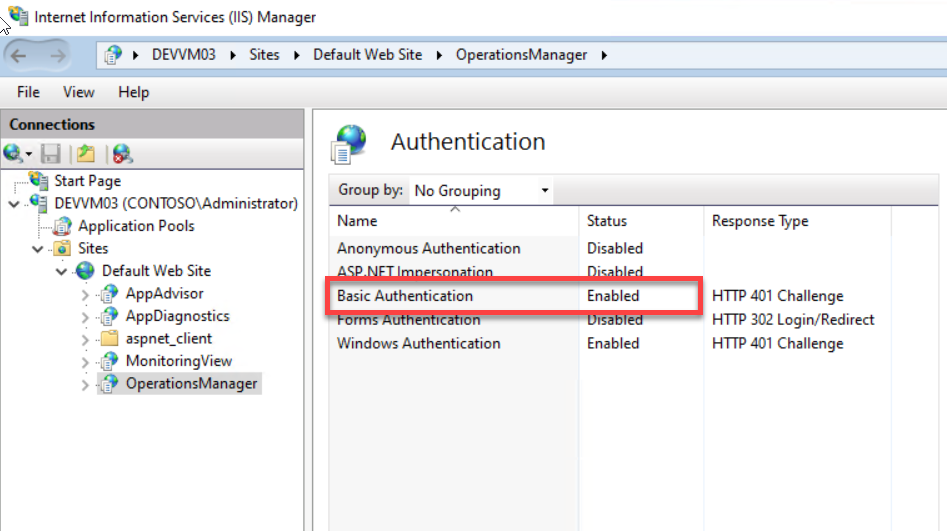Click the Save Connections disk icon
This screenshot has width=947, height=531.
tap(51, 154)
